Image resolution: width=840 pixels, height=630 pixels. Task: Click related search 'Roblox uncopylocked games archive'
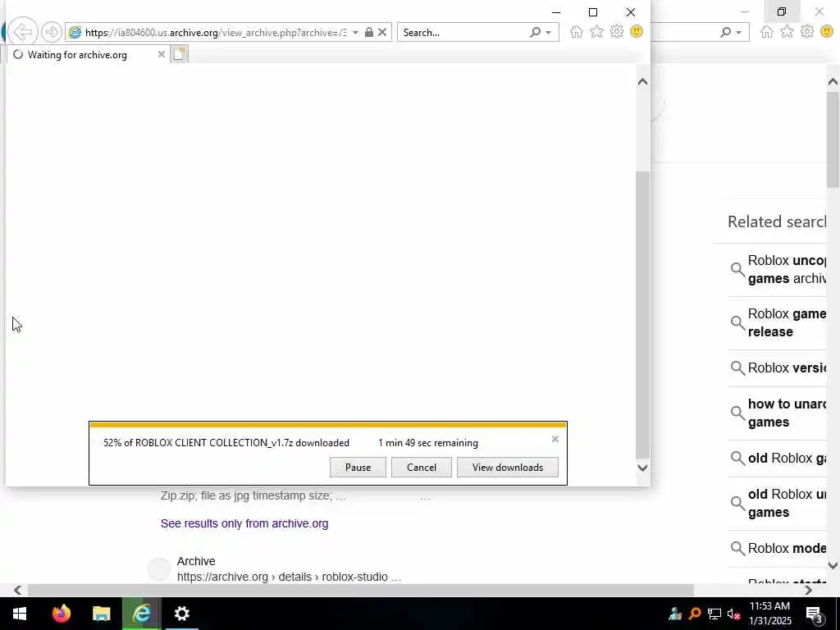click(787, 269)
